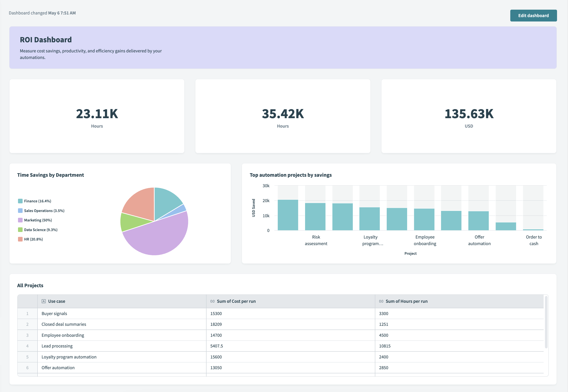The width and height of the screenshot is (568, 392).
Task: Click row number 3 in projects table
Action: (x=27, y=335)
